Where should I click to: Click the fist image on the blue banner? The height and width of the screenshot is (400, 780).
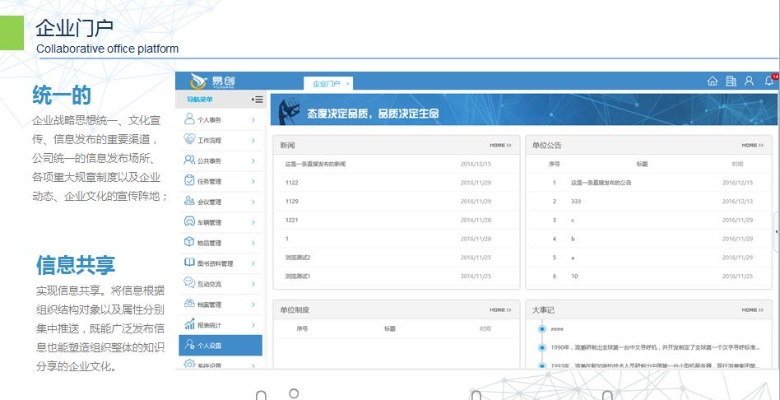tap(289, 110)
